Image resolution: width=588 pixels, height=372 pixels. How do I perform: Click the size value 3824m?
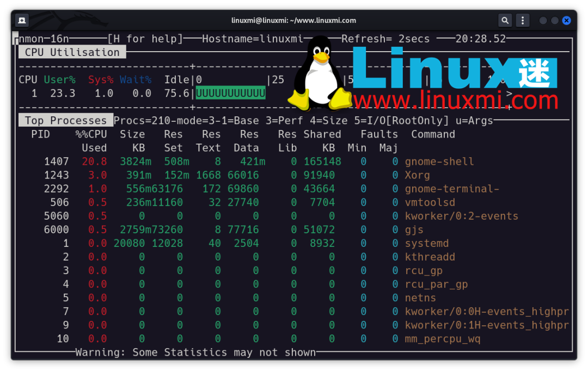click(x=136, y=162)
